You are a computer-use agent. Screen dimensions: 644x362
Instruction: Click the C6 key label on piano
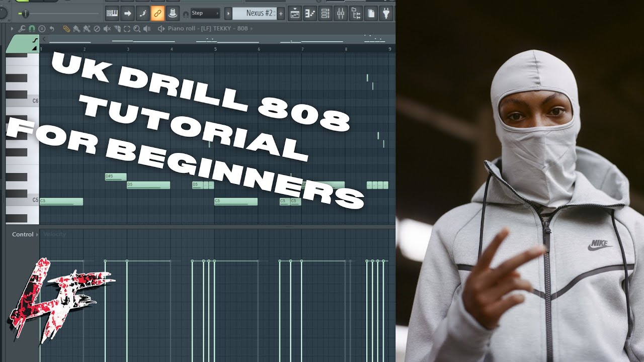pos(35,101)
